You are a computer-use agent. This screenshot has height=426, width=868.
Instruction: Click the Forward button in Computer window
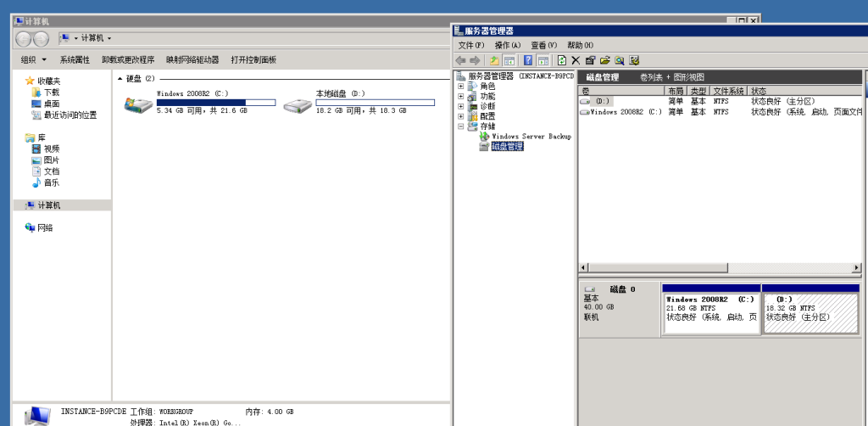tap(41, 39)
